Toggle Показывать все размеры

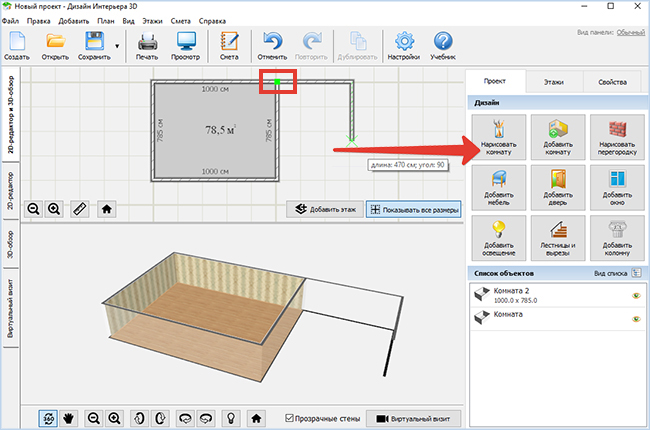[413, 209]
